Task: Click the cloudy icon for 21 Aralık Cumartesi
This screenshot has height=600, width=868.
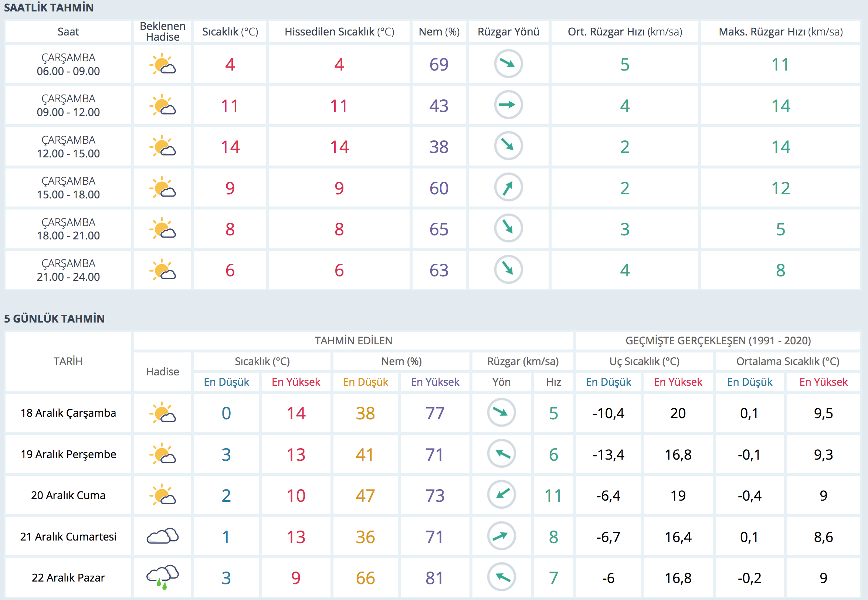Action: coord(162,536)
